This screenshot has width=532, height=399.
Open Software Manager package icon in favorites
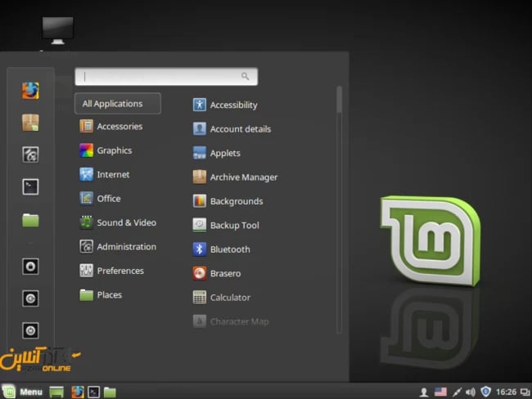[30, 123]
